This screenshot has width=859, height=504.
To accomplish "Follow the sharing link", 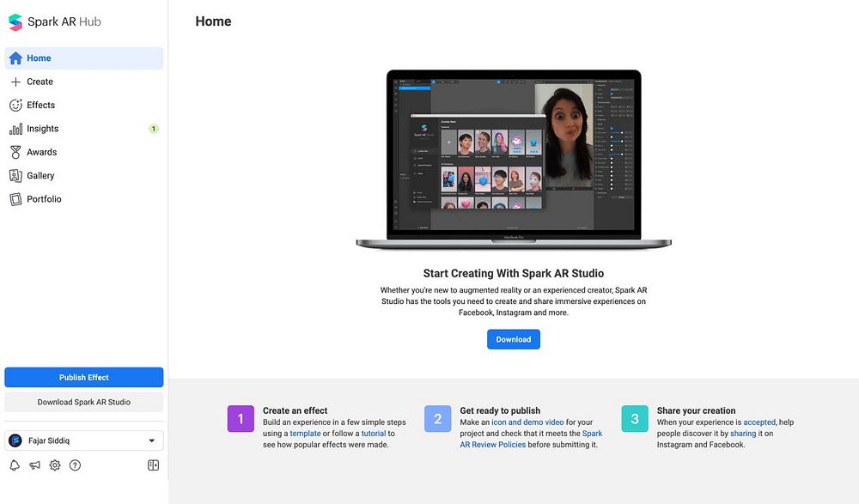I will pos(743,434).
